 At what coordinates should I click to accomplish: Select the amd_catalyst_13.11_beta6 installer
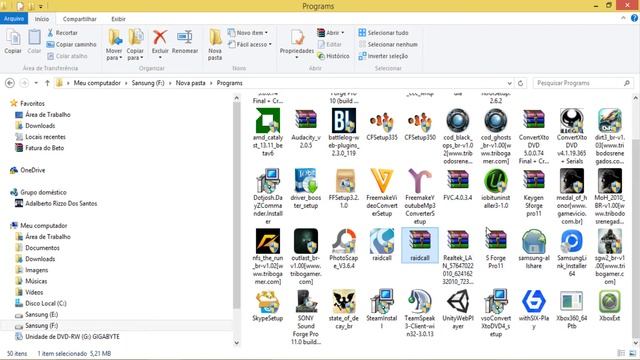pos(268,120)
